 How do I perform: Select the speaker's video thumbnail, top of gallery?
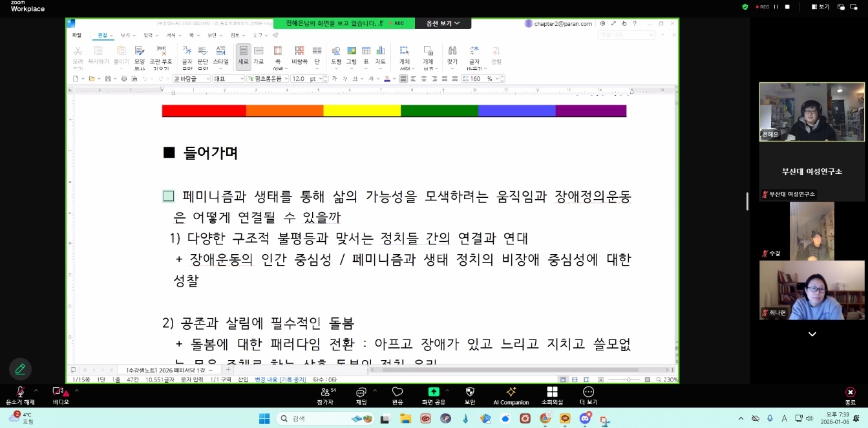coord(811,111)
